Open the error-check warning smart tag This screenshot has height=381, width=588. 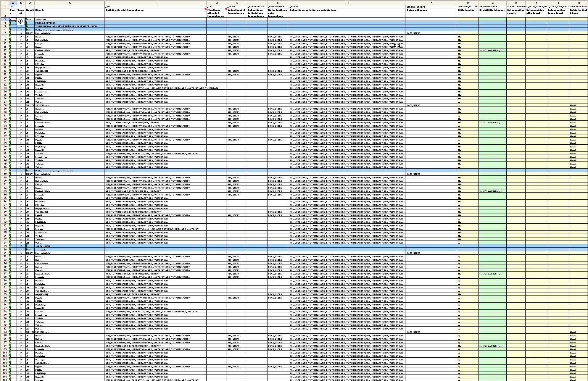click(x=20, y=21)
